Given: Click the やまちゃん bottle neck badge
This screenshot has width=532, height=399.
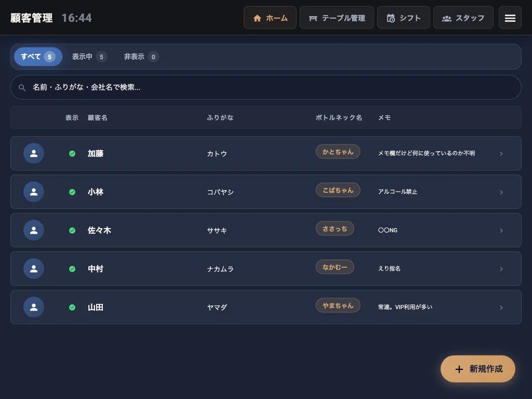Looking at the screenshot, I should coord(338,305).
